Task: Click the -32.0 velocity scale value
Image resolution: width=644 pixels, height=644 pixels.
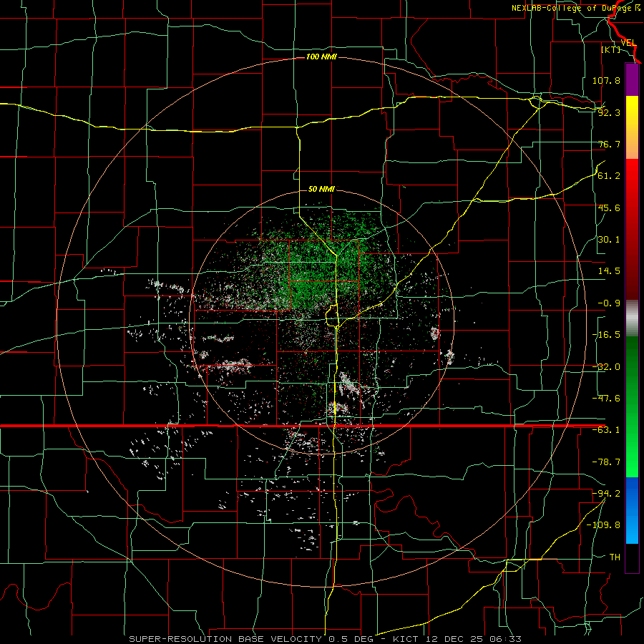Action: point(606,367)
